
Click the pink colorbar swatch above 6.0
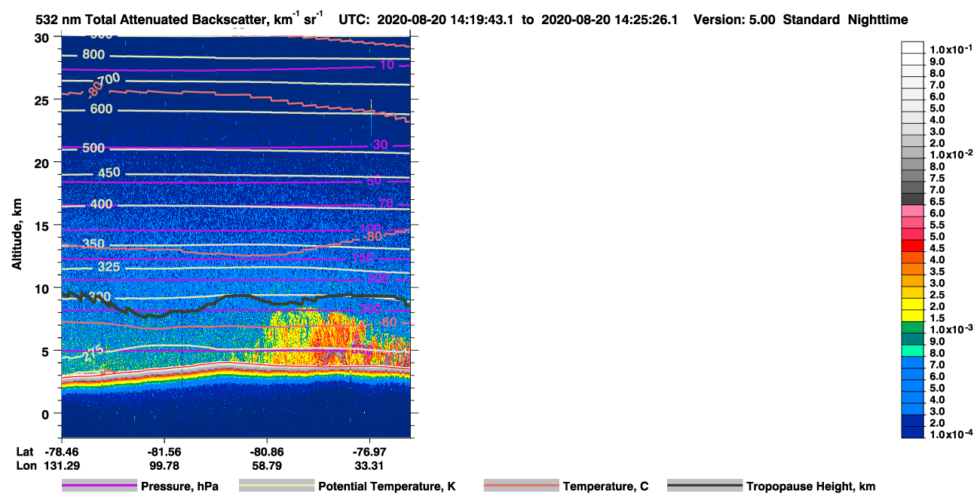913,210
